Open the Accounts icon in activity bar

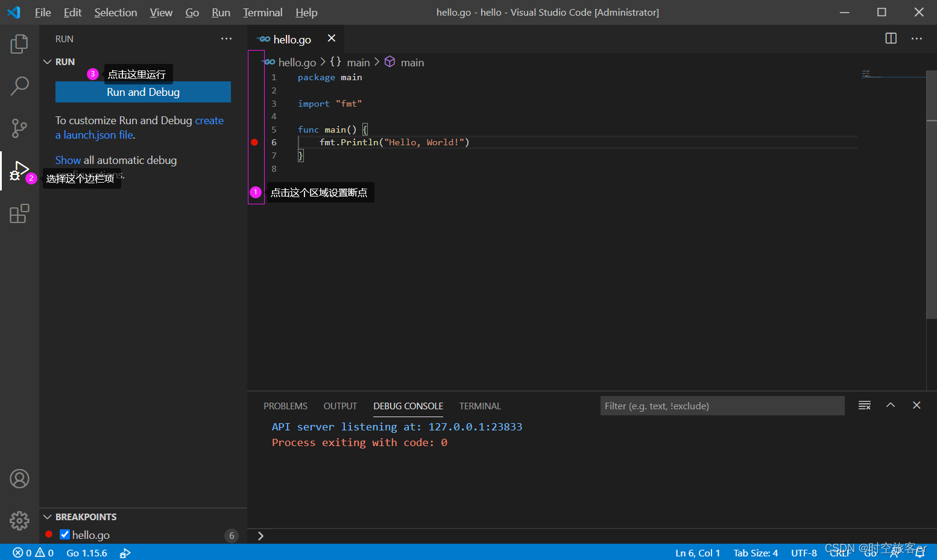click(x=19, y=479)
